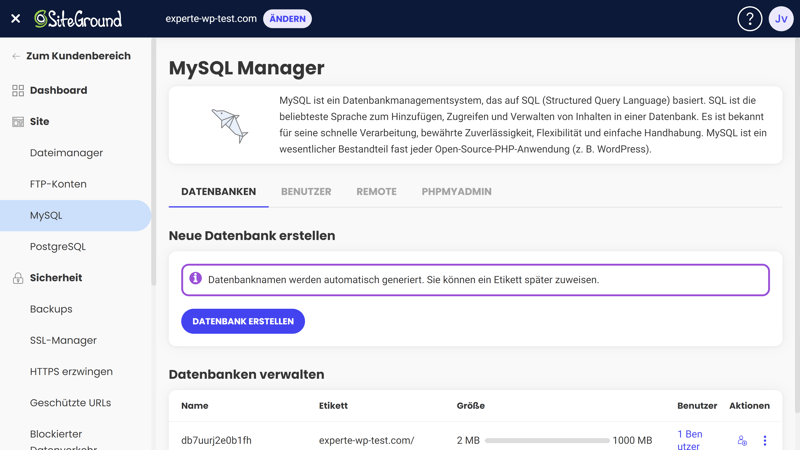The width and height of the screenshot is (800, 450).
Task: Click the manage users icon in Aktionen
Action: [742, 440]
